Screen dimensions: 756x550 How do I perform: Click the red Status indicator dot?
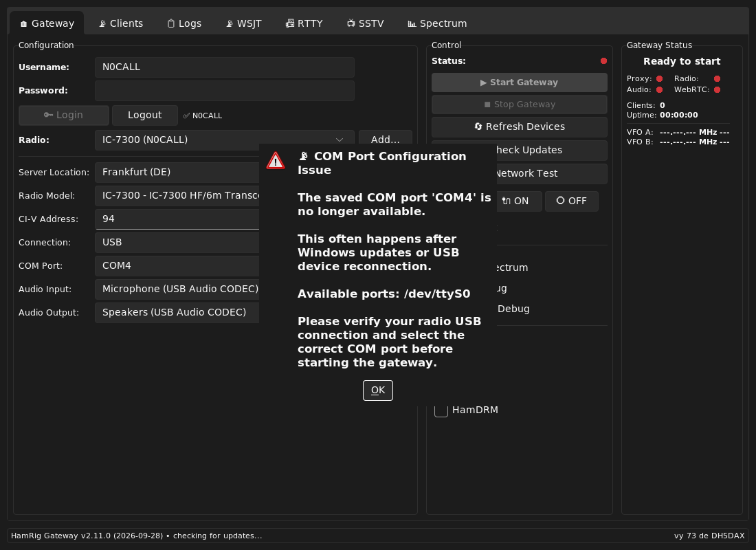pyautogui.click(x=603, y=61)
